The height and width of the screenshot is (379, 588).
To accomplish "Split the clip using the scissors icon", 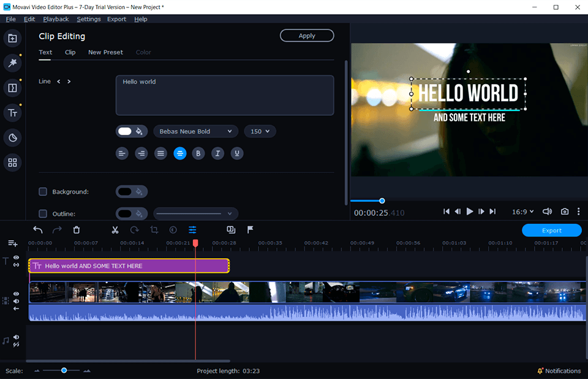I will click(115, 229).
